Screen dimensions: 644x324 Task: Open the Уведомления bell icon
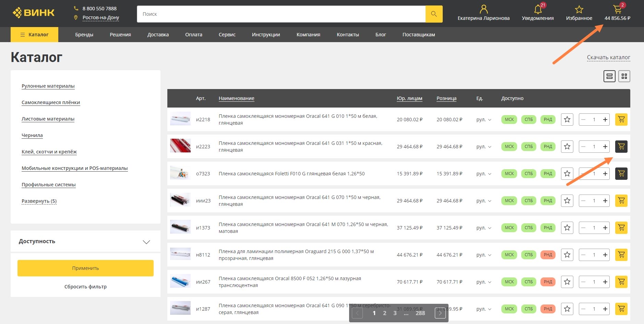point(538,9)
